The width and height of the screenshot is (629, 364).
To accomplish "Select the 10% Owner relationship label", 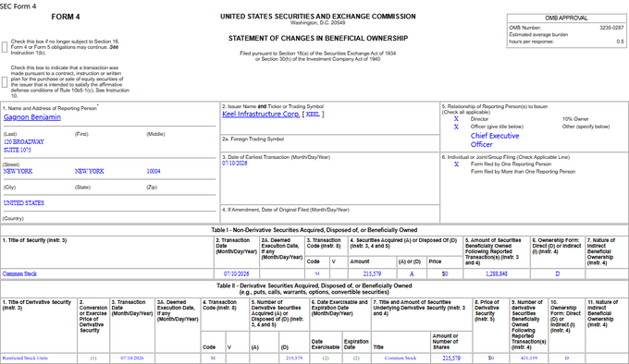I will 575,119.
